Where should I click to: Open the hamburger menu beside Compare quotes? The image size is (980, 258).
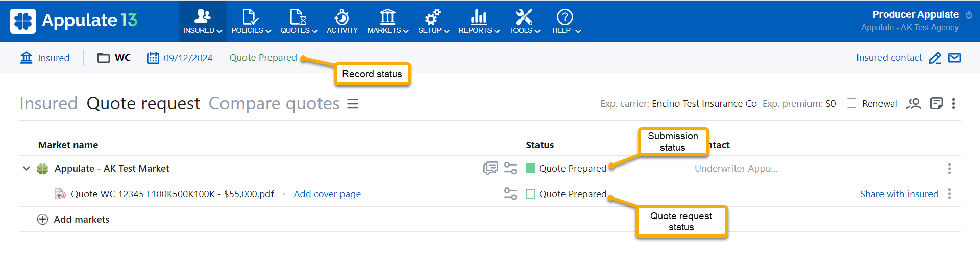353,104
